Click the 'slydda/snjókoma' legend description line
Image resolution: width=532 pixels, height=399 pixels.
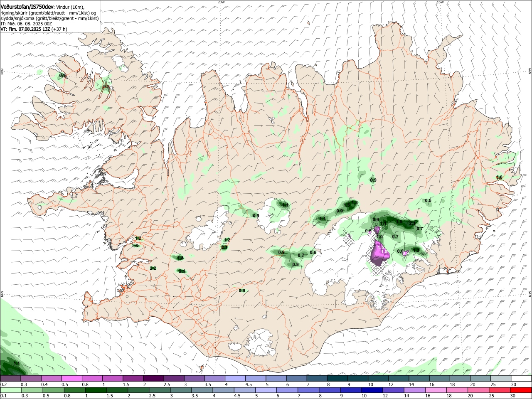(49, 18)
